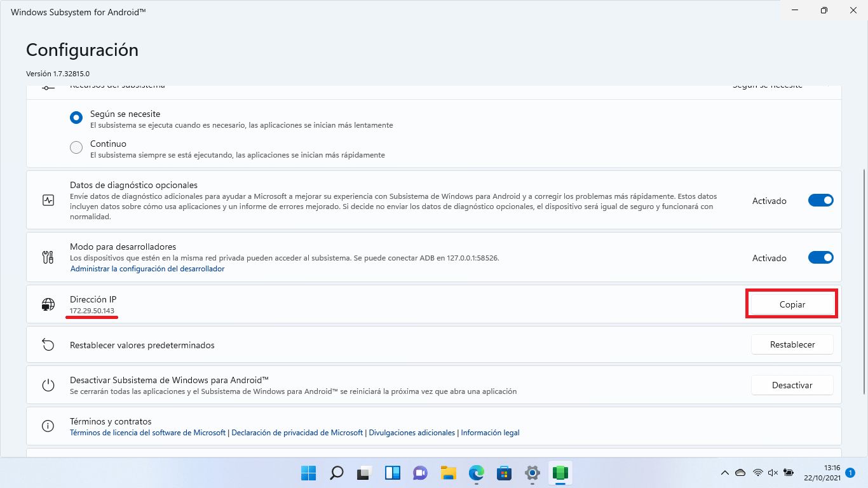Image resolution: width=868 pixels, height=488 pixels.
Task: Restore down the Windows Subsystem for Android window
Action: click(x=824, y=10)
